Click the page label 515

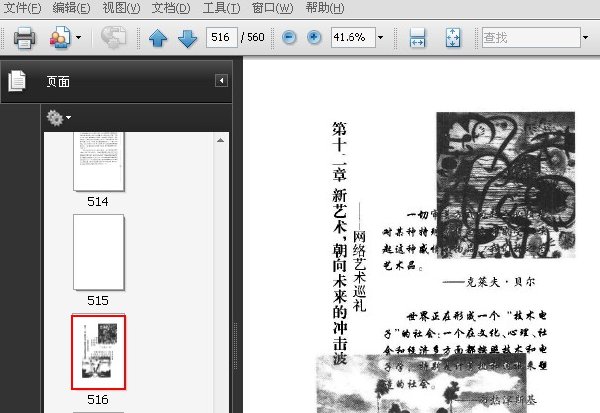click(x=98, y=300)
